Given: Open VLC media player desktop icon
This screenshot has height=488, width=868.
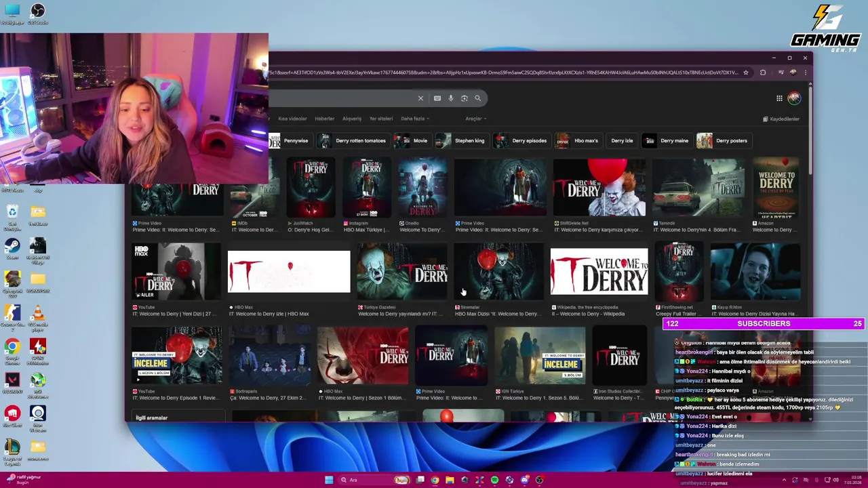Looking at the screenshot, I should 38,317.
